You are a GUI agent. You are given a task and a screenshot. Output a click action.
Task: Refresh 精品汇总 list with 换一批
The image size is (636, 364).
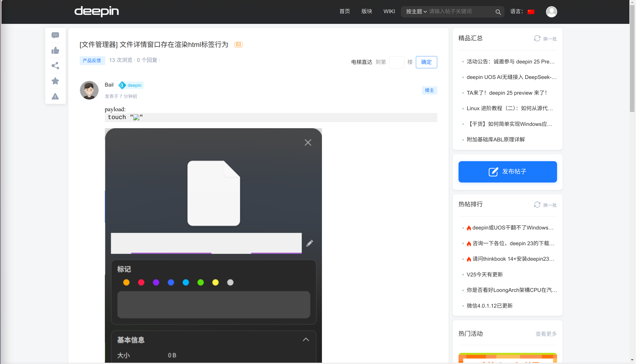click(545, 39)
